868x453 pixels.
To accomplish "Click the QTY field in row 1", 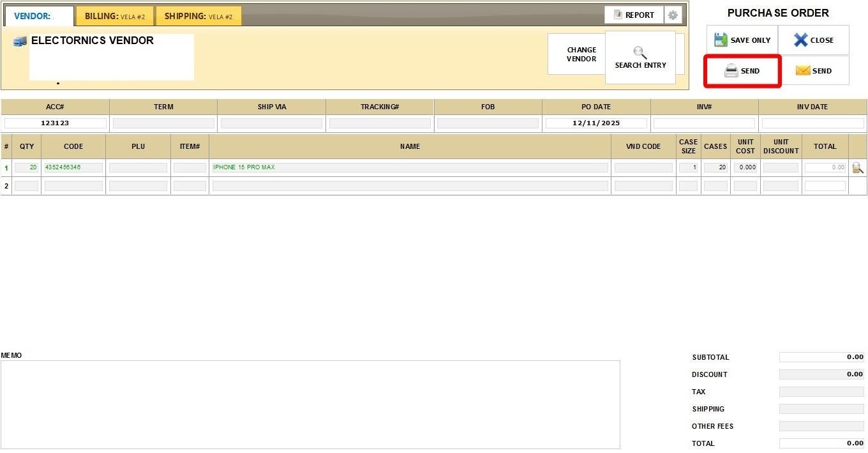I will coord(26,167).
